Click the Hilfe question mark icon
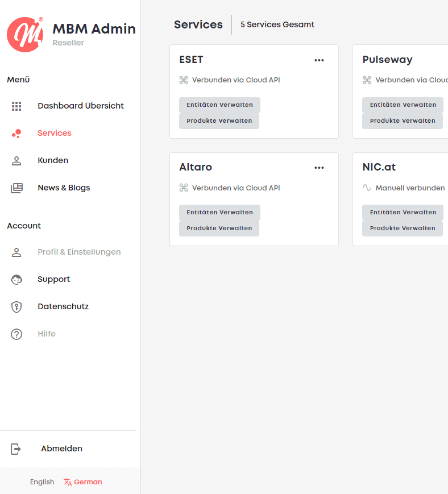Image resolution: width=448 pixels, height=494 pixels. (16, 334)
